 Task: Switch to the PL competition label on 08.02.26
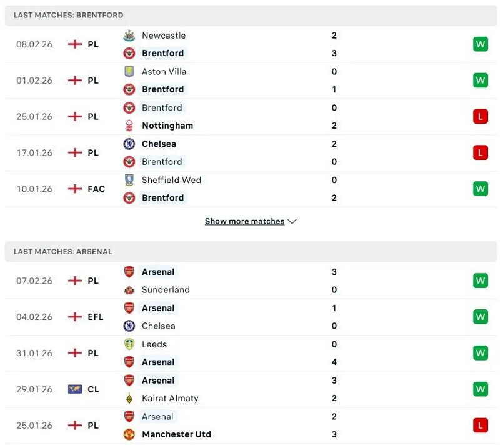coord(94,44)
